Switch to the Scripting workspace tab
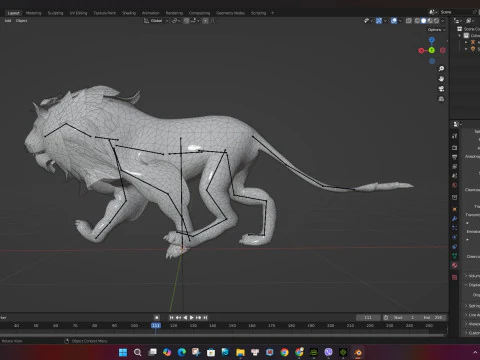The image size is (480, 360). pos(258,13)
